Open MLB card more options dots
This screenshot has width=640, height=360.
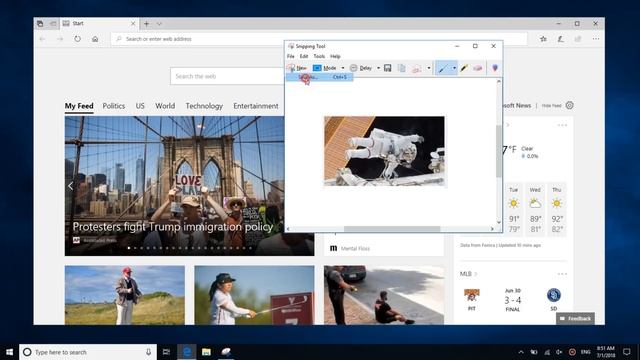pos(562,274)
